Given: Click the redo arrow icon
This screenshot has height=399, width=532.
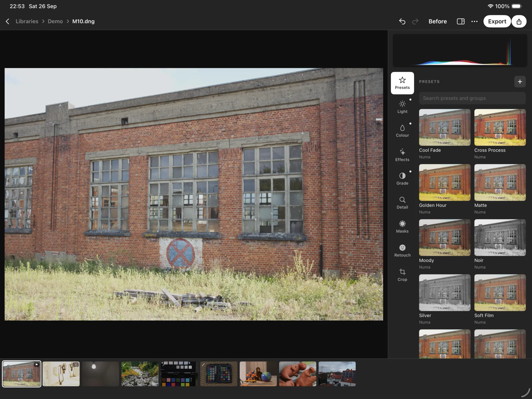Looking at the screenshot, I should click(x=415, y=21).
